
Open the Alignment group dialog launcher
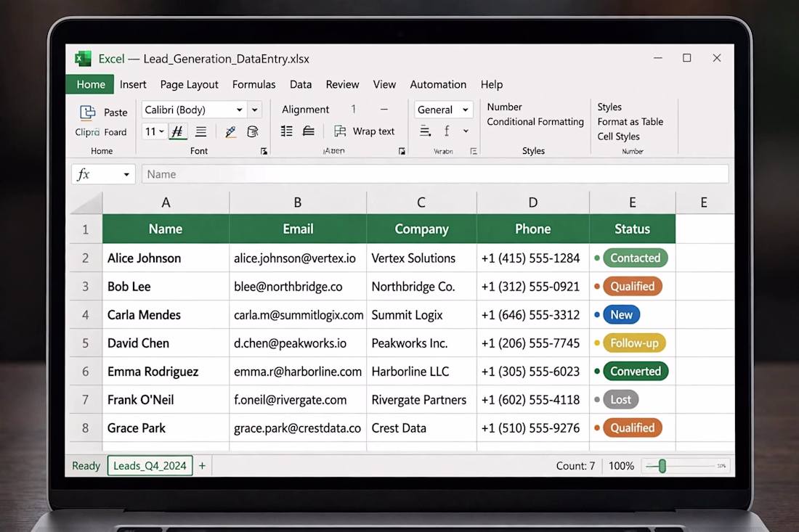[x=402, y=151]
